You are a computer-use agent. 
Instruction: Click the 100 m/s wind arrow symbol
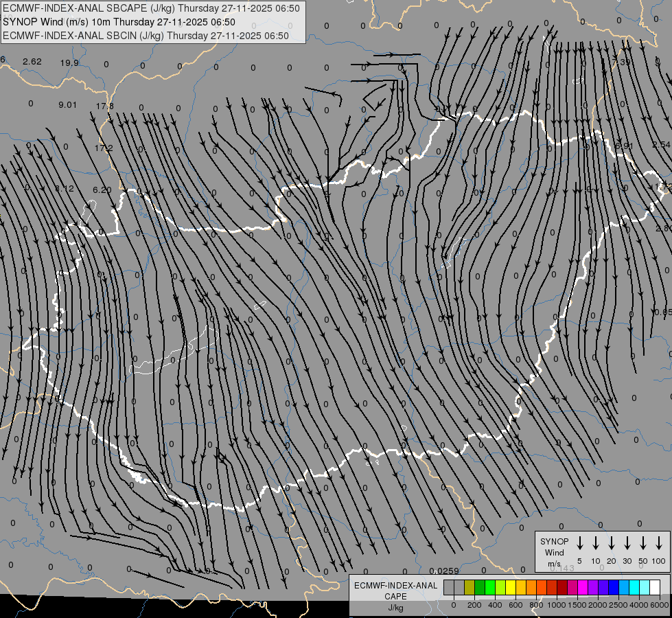coord(659,543)
